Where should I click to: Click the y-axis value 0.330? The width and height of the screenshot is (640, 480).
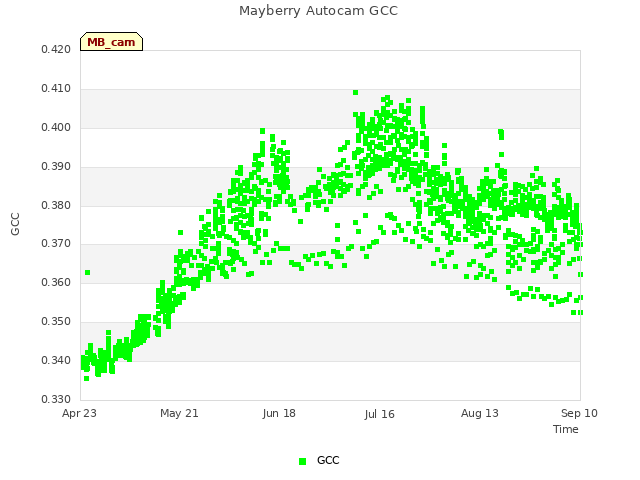click(56, 399)
